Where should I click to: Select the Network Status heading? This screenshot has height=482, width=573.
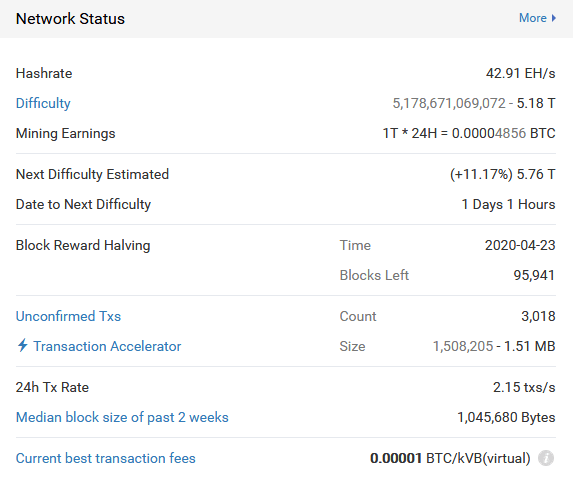click(70, 19)
